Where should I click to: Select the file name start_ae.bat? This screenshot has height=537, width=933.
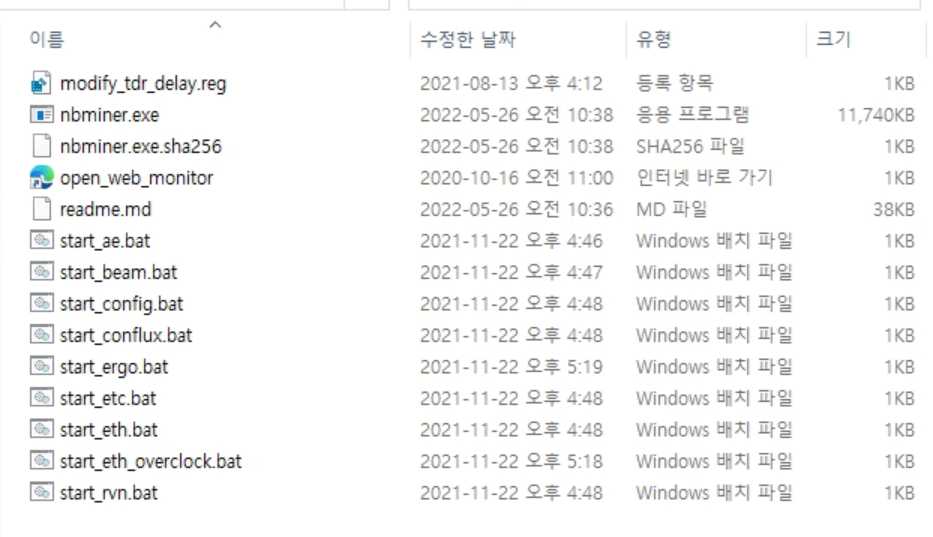(x=105, y=241)
